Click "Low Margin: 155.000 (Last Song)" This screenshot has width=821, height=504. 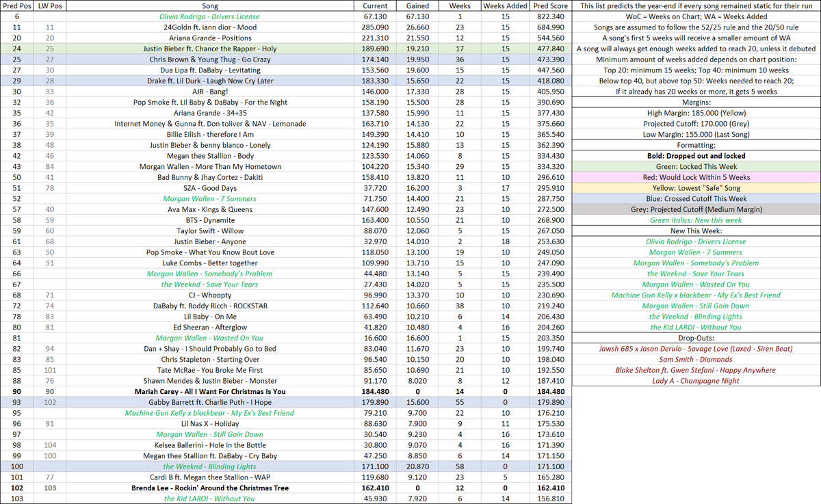(x=696, y=134)
